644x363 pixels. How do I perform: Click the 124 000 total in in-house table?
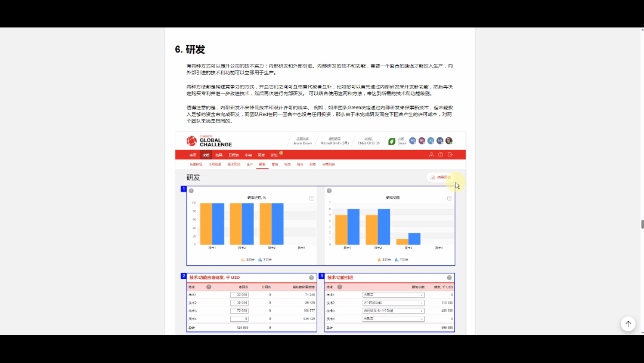pos(242,328)
